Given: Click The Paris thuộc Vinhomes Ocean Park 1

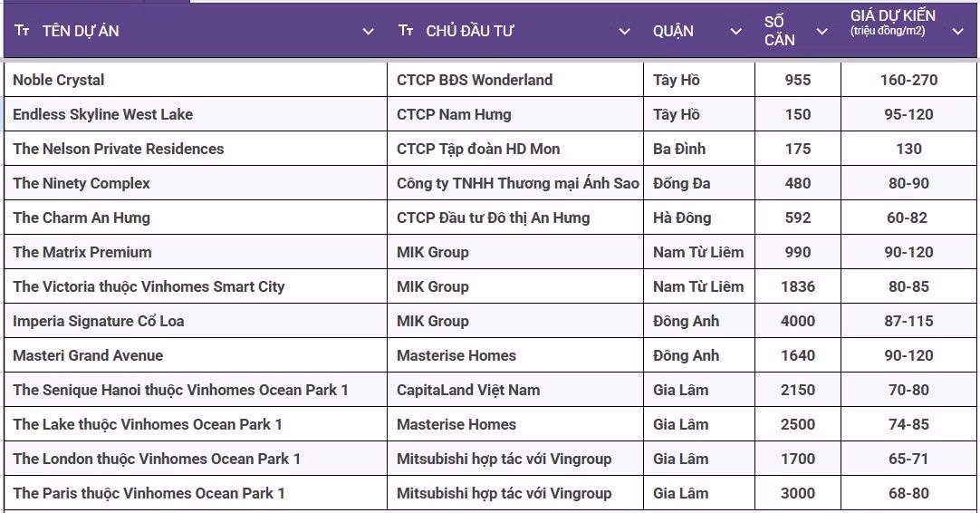Looking at the screenshot, I should pos(149,493).
